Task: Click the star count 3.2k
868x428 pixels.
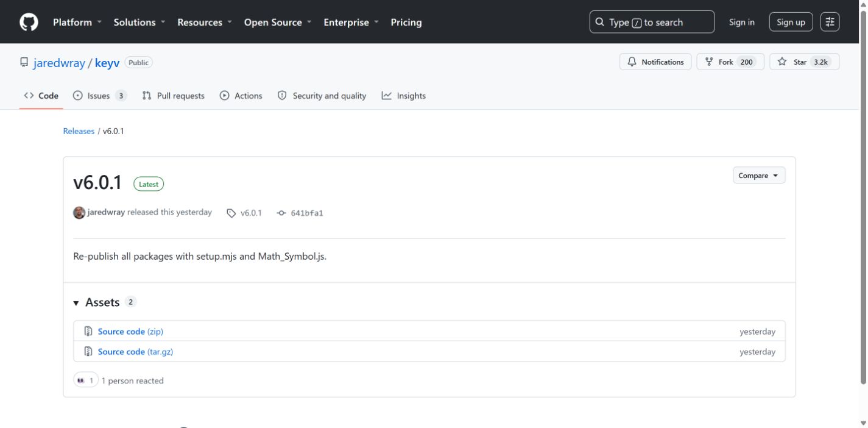Action: [820, 62]
